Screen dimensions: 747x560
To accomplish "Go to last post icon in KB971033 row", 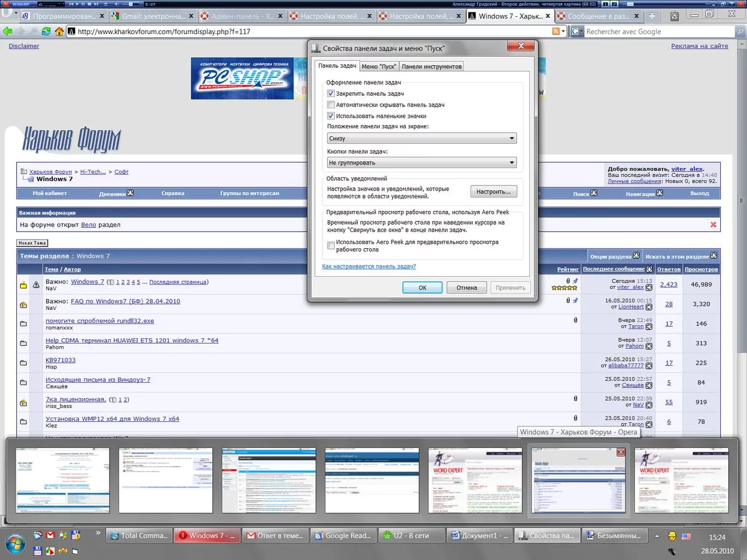I will click(x=649, y=366).
